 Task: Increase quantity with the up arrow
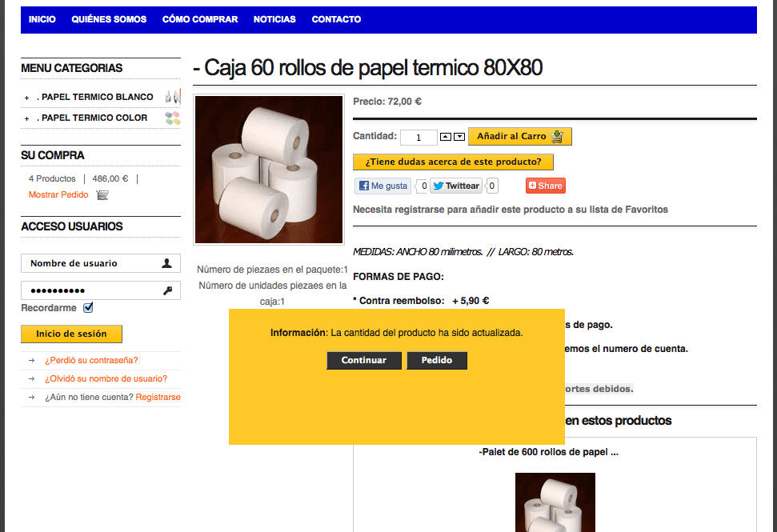(446, 137)
